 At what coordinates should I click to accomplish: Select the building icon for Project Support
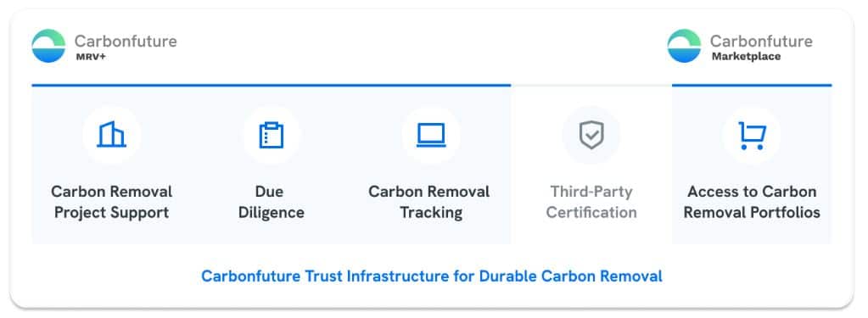pyautogui.click(x=111, y=135)
